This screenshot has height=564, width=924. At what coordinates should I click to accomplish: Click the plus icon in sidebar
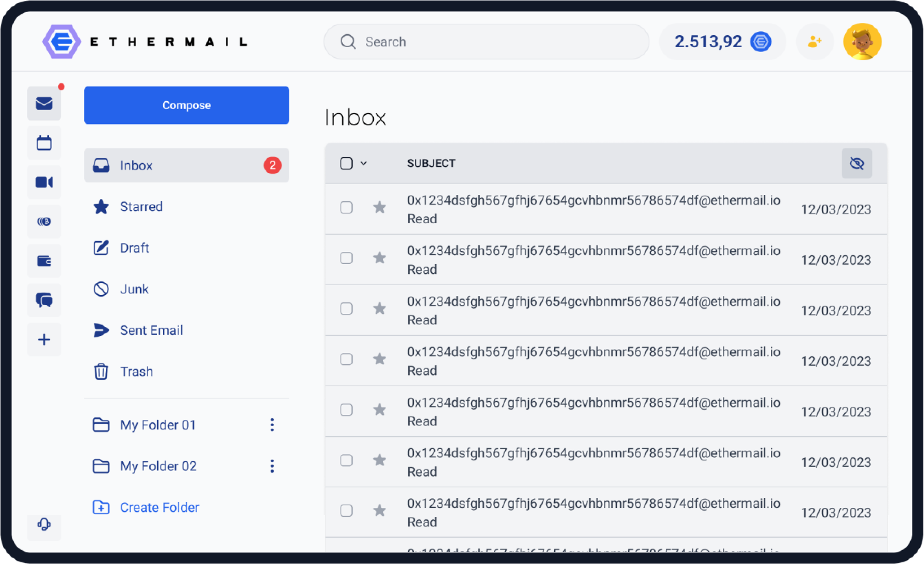44,339
